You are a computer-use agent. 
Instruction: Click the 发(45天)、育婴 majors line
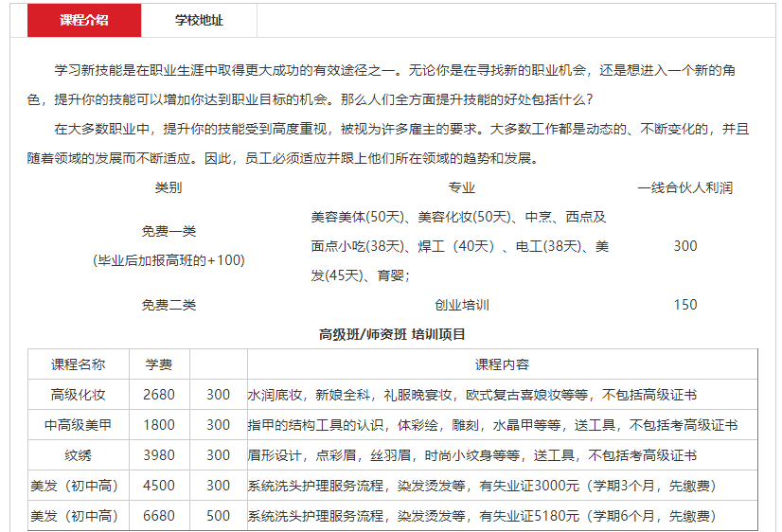coord(361,275)
